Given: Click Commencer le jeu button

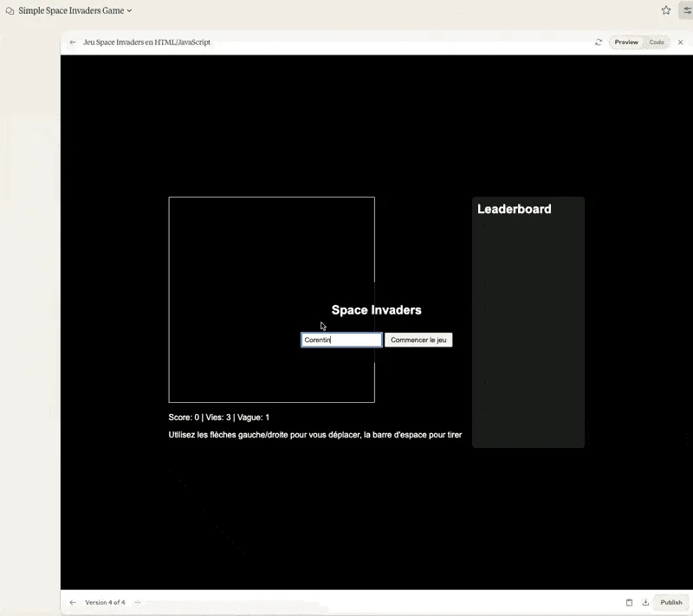Looking at the screenshot, I should click(418, 340).
